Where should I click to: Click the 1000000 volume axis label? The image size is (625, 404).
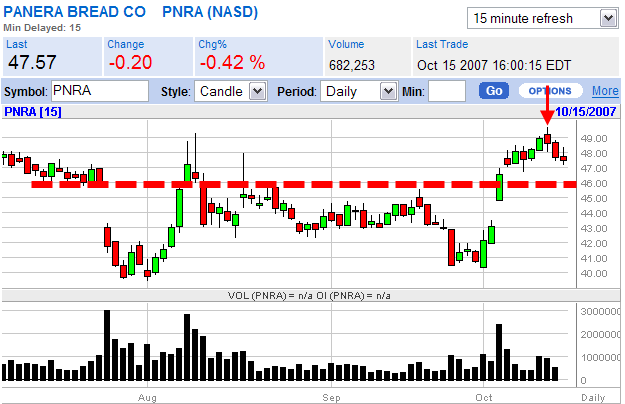click(x=600, y=358)
